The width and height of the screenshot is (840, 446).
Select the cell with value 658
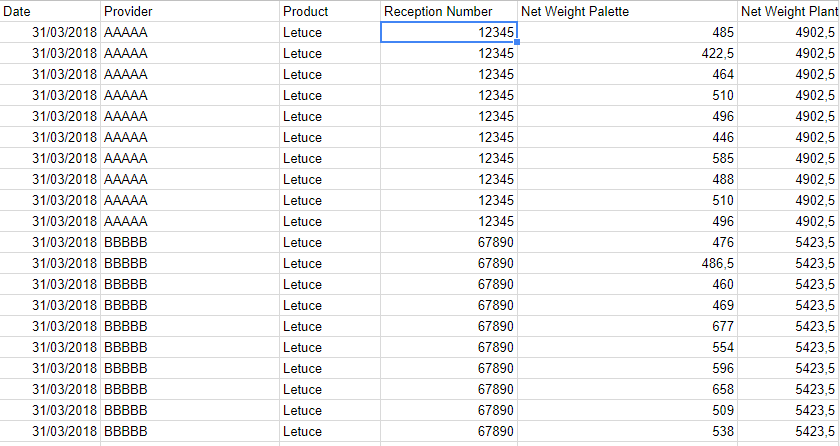click(x=627, y=390)
